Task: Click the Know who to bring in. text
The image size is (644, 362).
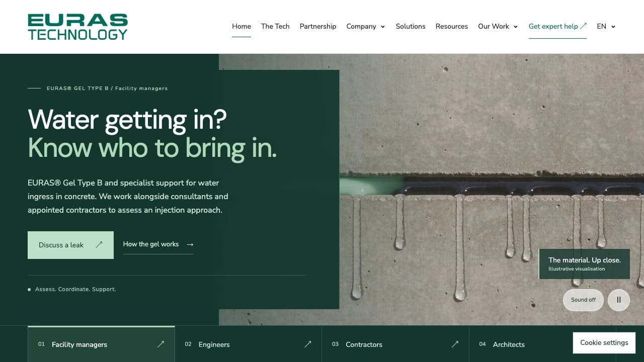Action: (152, 148)
